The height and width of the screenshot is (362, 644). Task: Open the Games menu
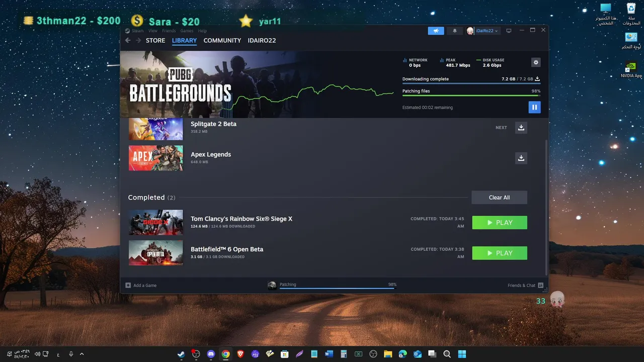click(187, 31)
